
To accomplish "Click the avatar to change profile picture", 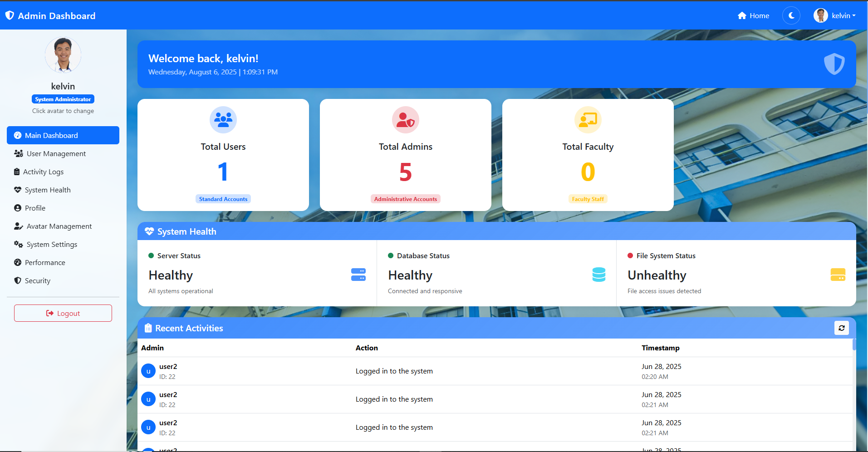I will pos(63,54).
